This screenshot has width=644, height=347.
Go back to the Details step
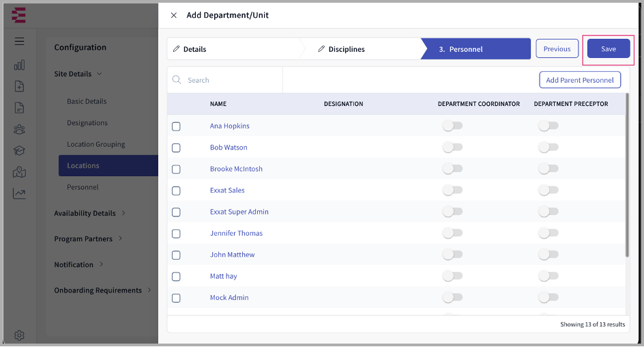[194, 49]
